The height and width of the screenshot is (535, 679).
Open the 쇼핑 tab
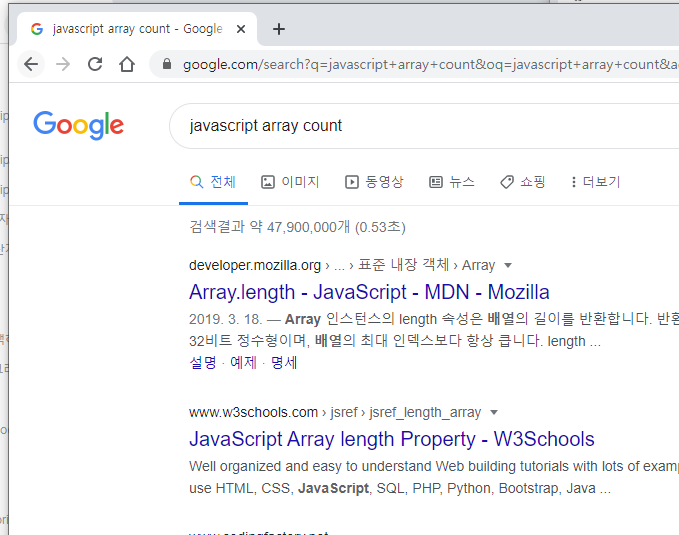[x=523, y=182]
